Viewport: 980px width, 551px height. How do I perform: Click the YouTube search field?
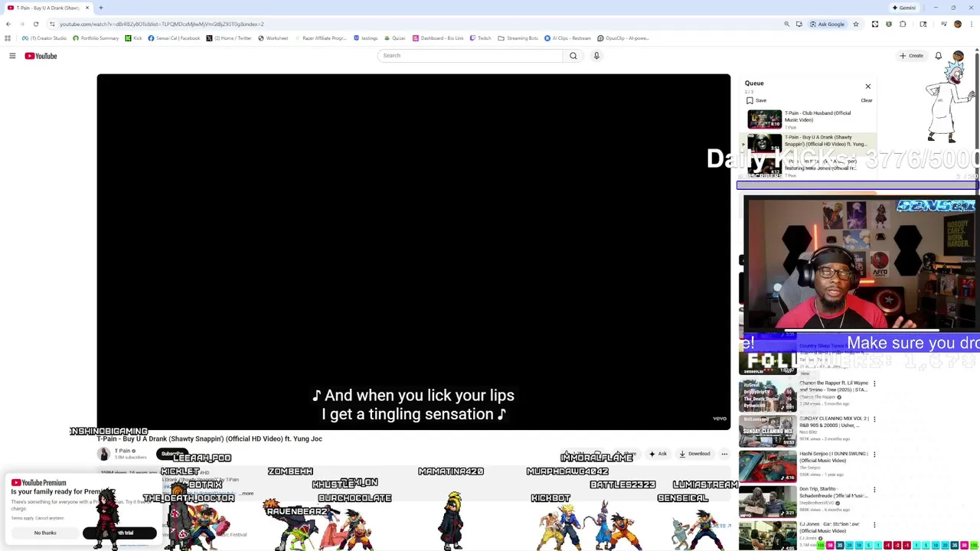point(470,56)
